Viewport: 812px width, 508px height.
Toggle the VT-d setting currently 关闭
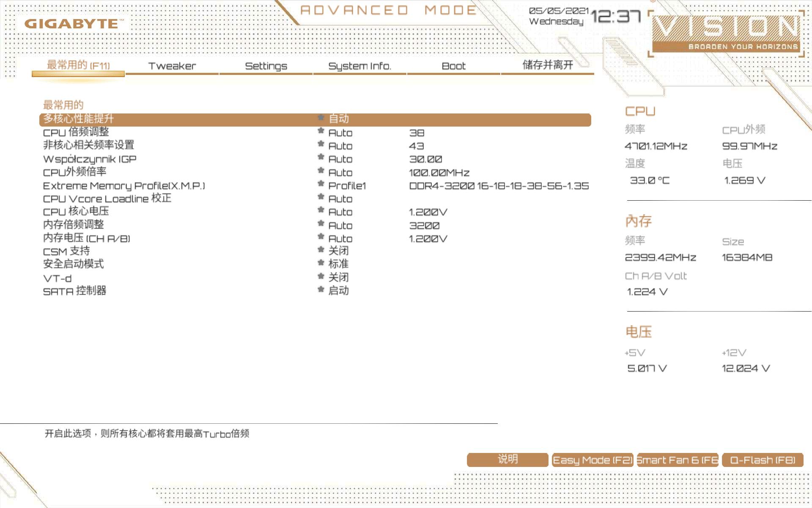click(x=338, y=278)
